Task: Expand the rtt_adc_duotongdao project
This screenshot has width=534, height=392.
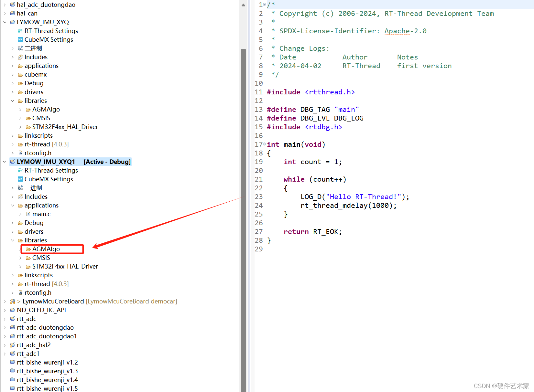Action: [x=5, y=327]
